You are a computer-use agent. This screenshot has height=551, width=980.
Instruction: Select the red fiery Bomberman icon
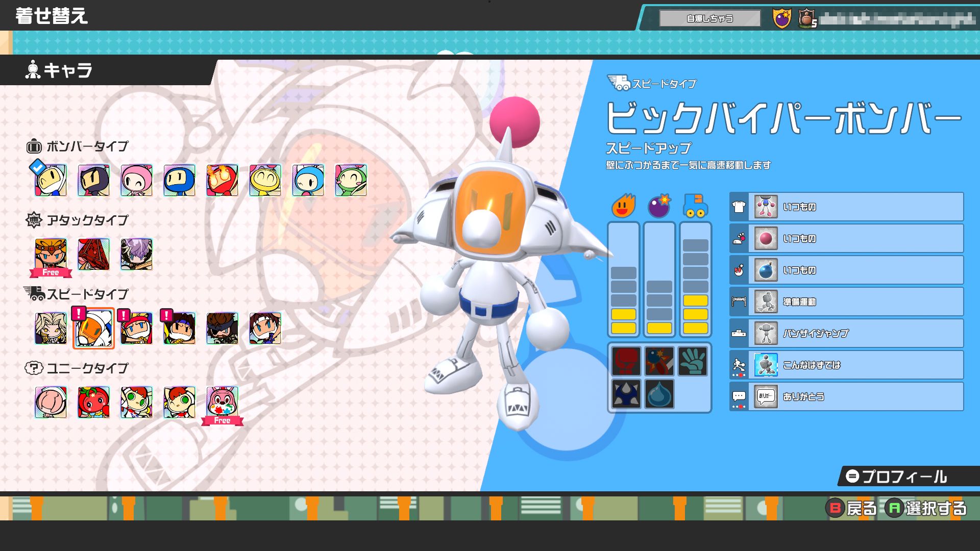click(222, 181)
